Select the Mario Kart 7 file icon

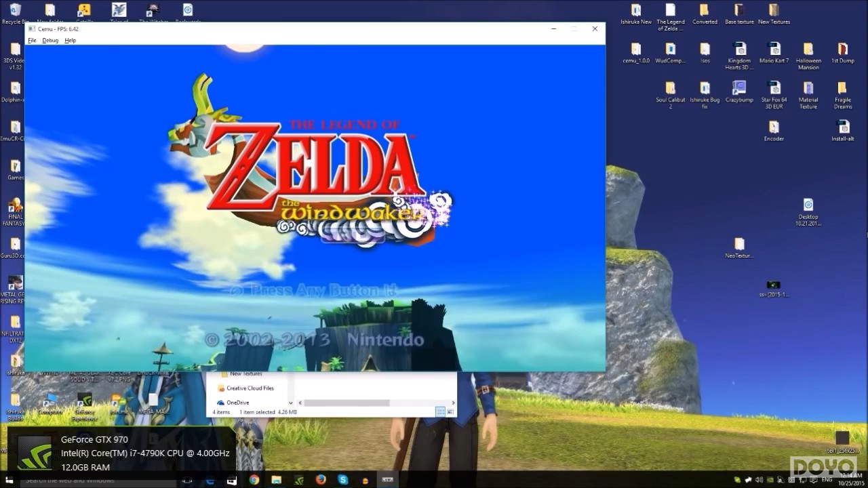(774, 53)
